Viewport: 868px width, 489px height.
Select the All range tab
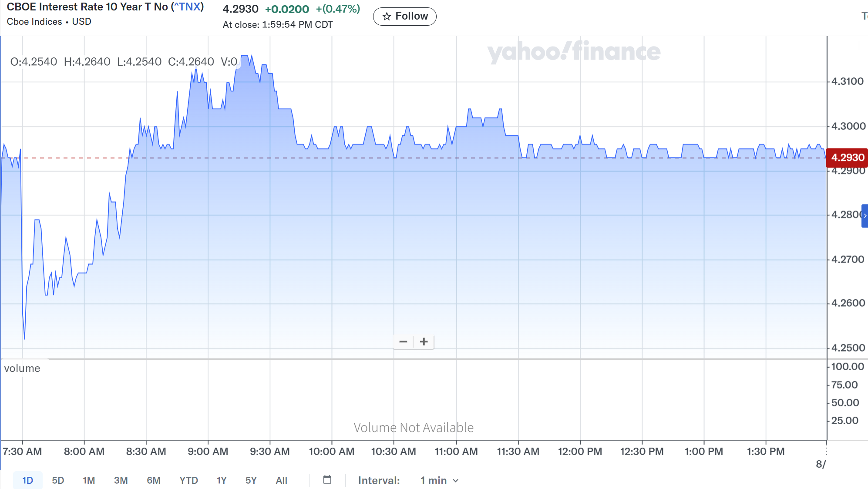point(282,480)
